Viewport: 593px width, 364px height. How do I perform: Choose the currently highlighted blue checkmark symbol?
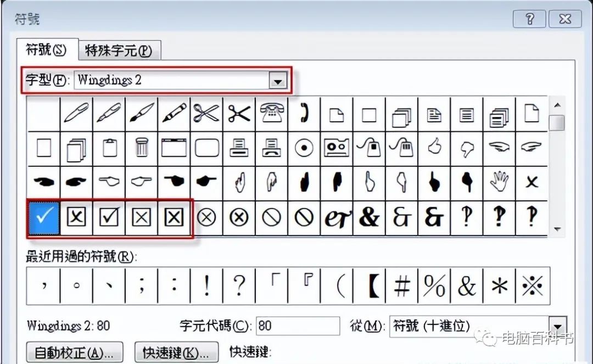tap(43, 217)
